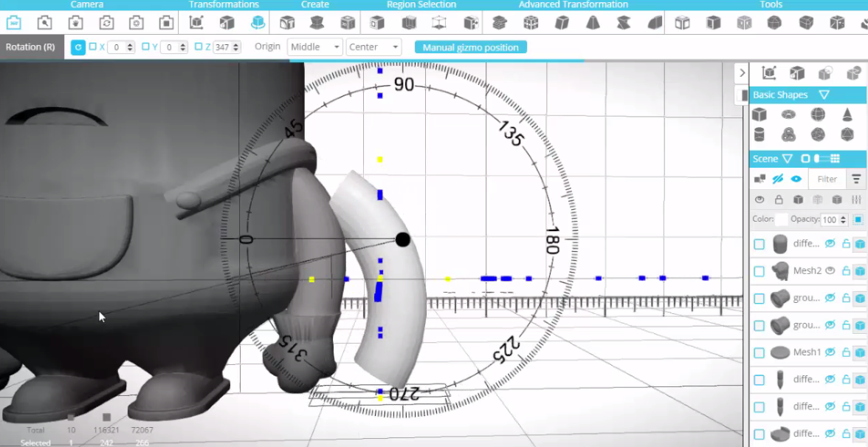
Task: Choose vertex region selection tool
Action: (x=439, y=23)
